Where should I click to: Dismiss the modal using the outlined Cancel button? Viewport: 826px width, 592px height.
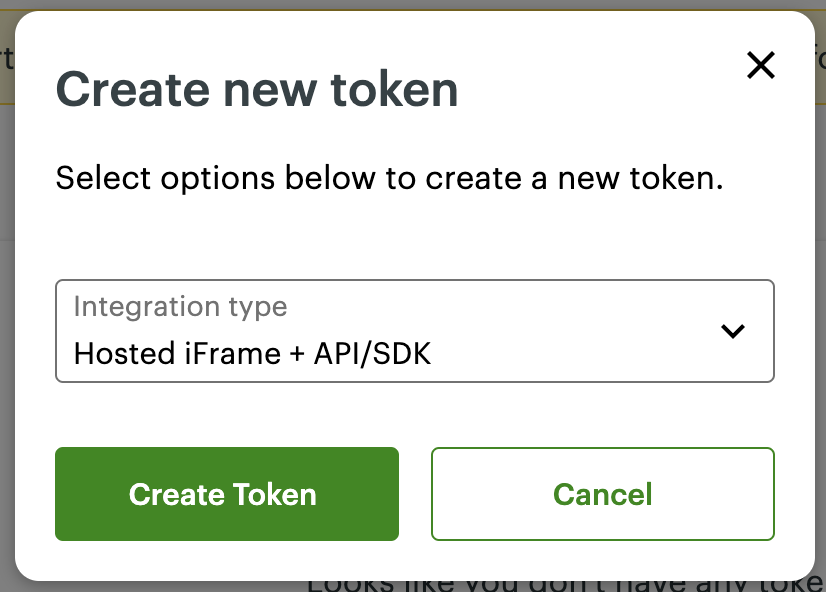pos(602,494)
